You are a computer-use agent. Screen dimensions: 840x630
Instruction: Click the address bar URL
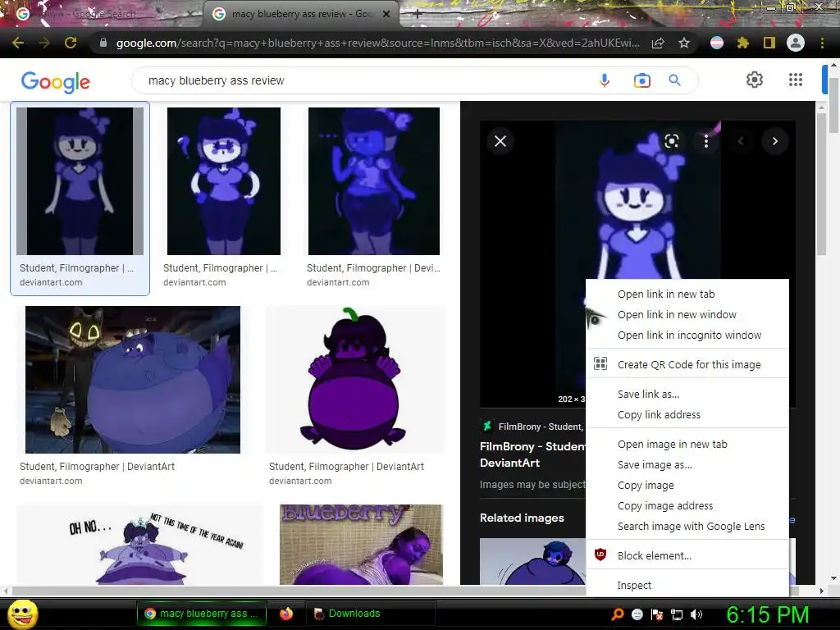coord(377,43)
